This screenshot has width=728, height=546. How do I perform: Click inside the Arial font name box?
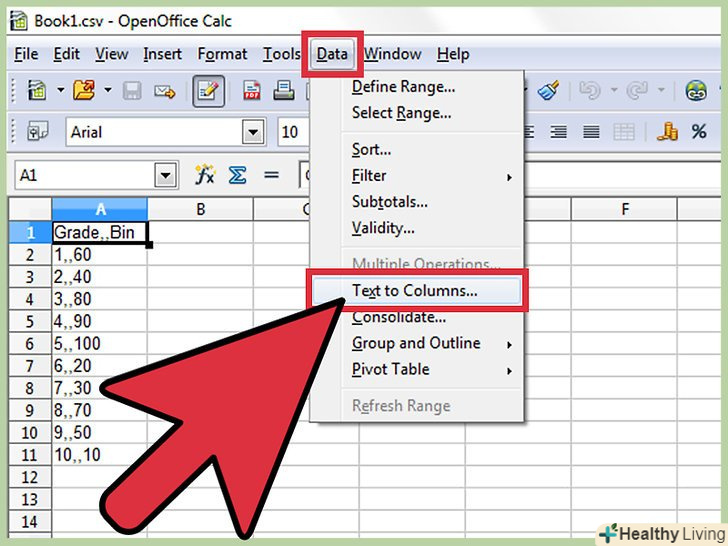(154, 132)
